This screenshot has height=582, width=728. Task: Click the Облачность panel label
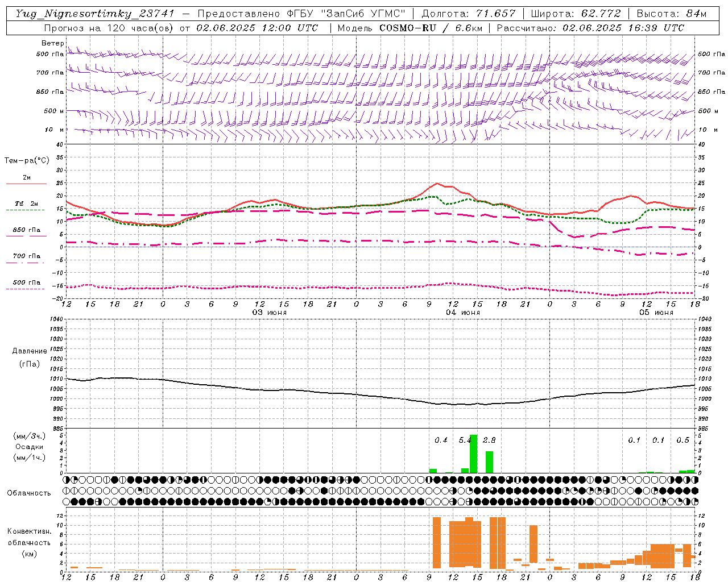pyautogui.click(x=29, y=493)
